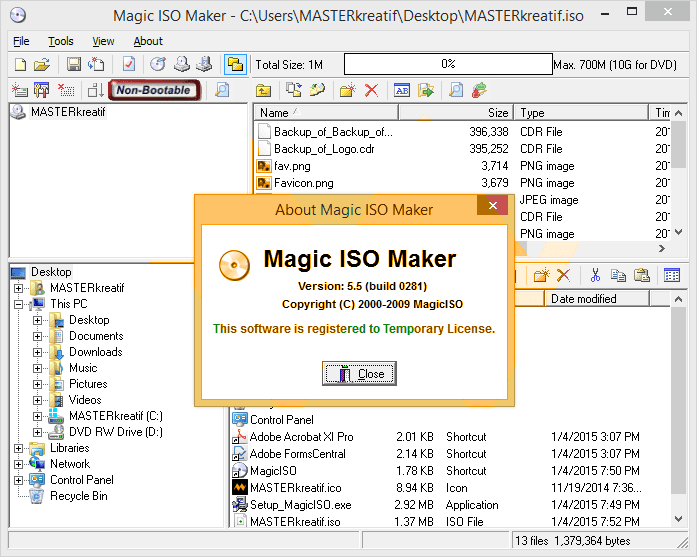The image size is (697, 557).
Task: Sort ISO list by Type column
Action: tap(581, 112)
